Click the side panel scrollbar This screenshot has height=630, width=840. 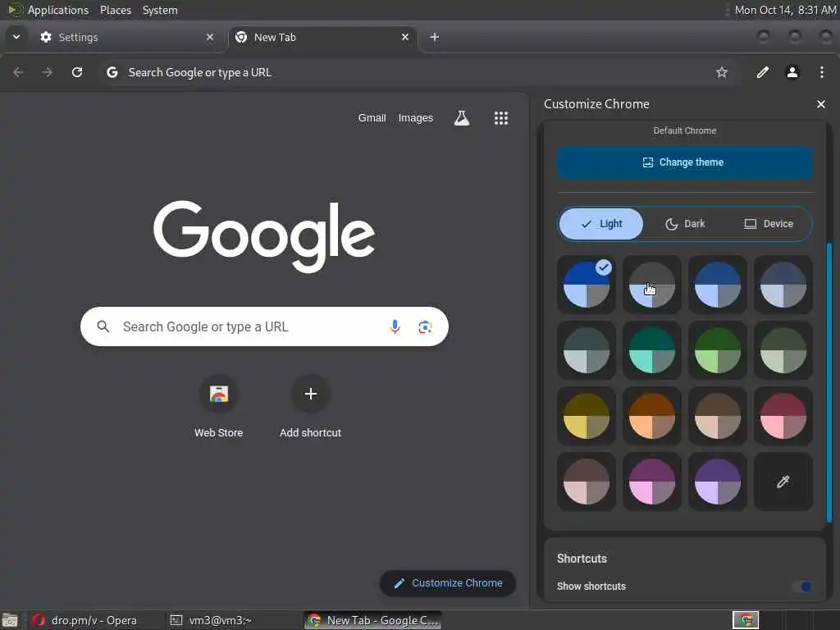(x=829, y=382)
